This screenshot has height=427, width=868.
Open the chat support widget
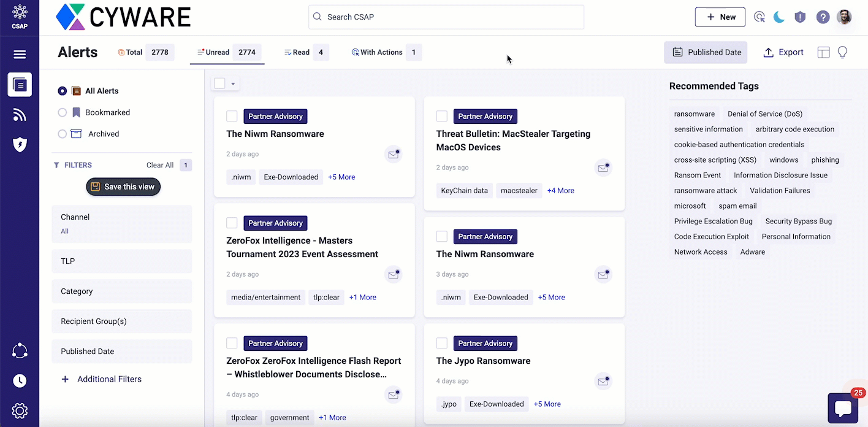[x=842, y=408]
